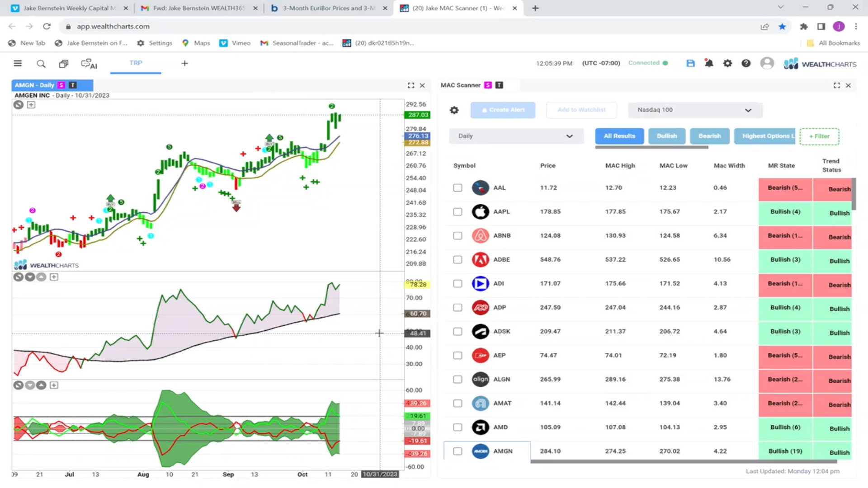868x488 pixels.
Task: Open the workspace layouts icon
Action: click(64, 64)
